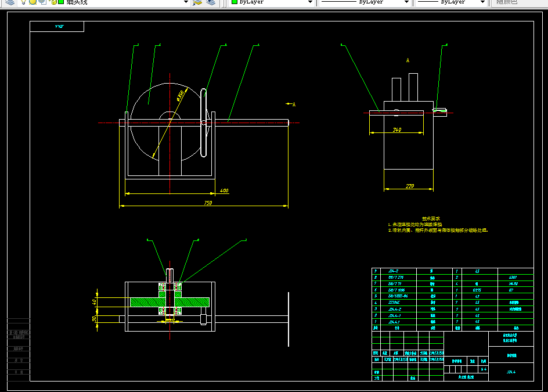Toggle the layer on/off lightbulb icon
This screenshot has width=548, height=392.
pyautogui.click(x=23, y=2)
